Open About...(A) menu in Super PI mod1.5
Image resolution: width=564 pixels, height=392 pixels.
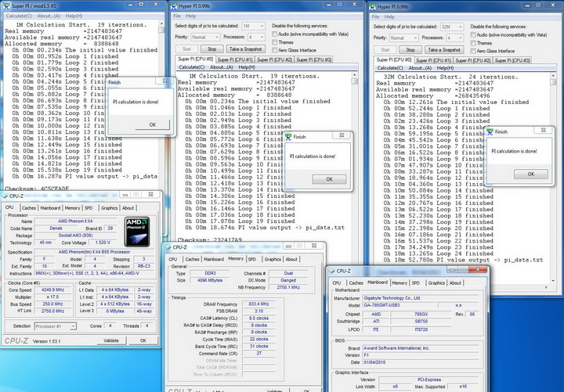pos(49,16)
